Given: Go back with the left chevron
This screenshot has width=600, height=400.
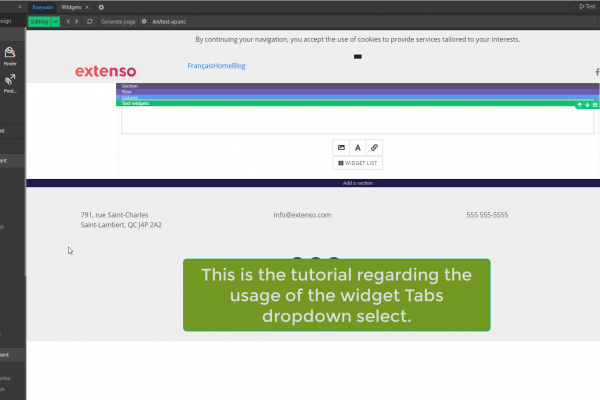Looking at the screenshot, I should coord(67,21).
